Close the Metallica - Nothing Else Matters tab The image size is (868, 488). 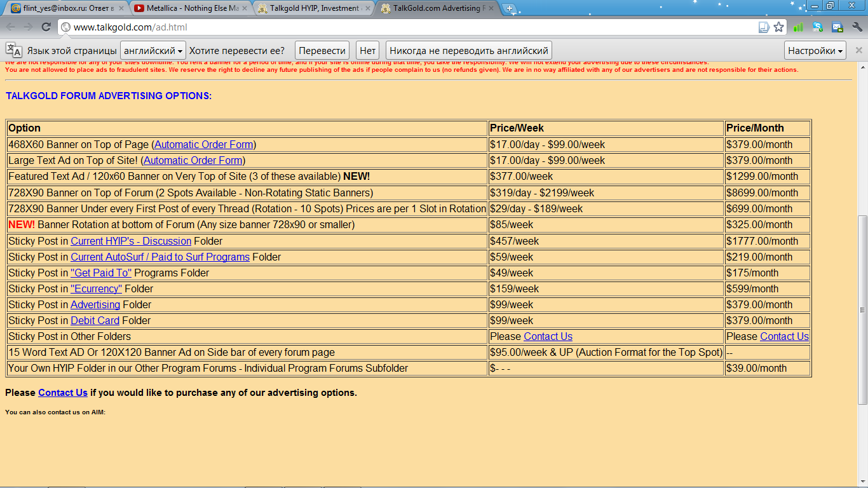tap(245, 9)
